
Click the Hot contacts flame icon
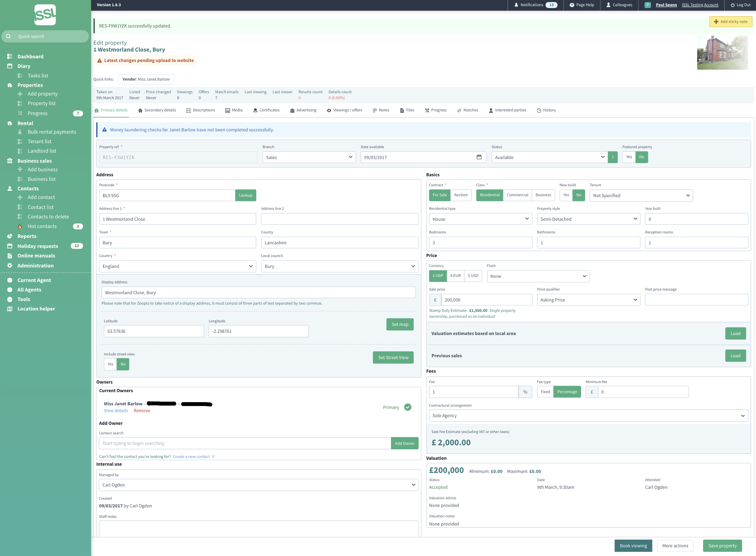point(20,226)
